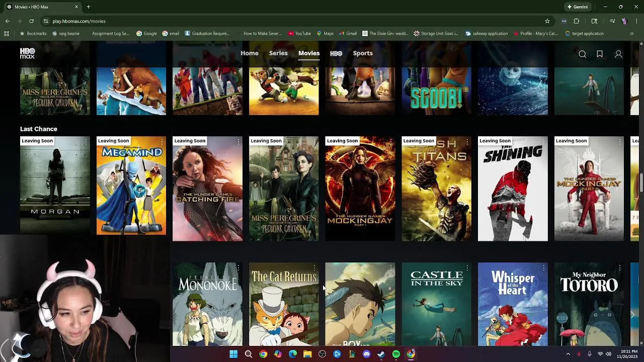Open the target application bookmark
Screen dimensions: 644x362
(x=584, y=34)
